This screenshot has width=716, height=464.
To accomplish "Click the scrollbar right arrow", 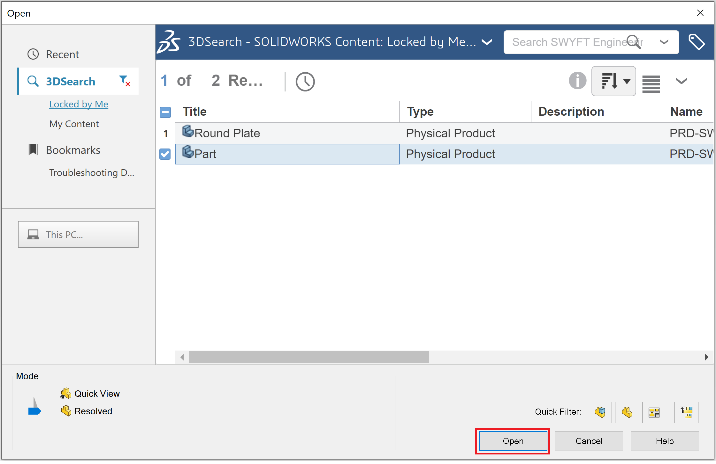I will pyautogui.click(x=706, y=357).
